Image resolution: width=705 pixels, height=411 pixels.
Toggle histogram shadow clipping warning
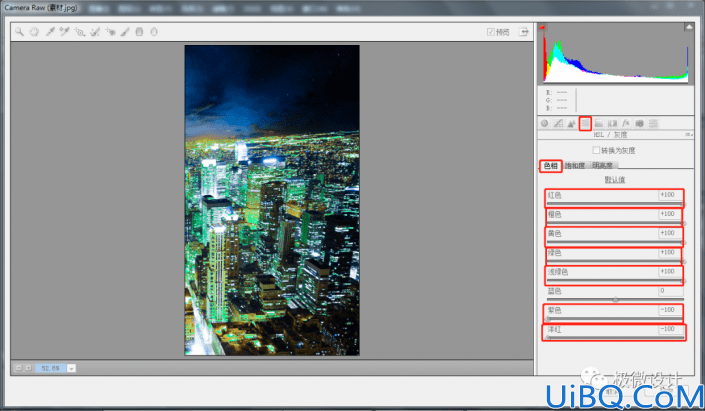click(x=543, y=27)
